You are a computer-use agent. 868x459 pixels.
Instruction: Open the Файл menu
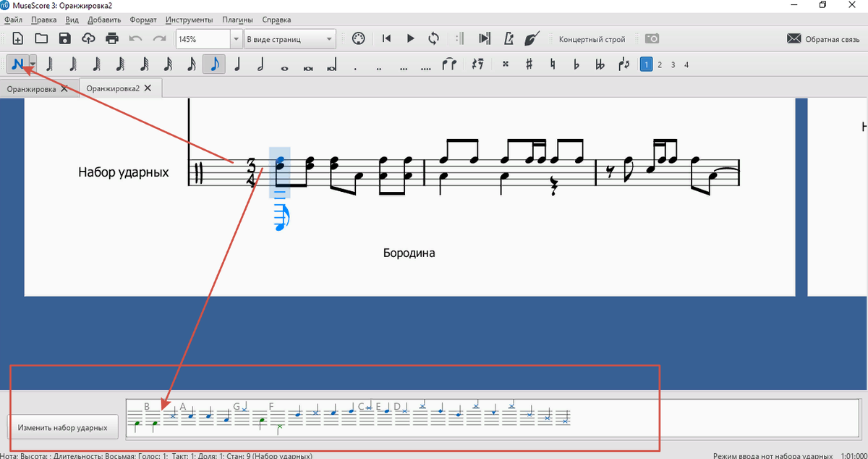(12, 20)
